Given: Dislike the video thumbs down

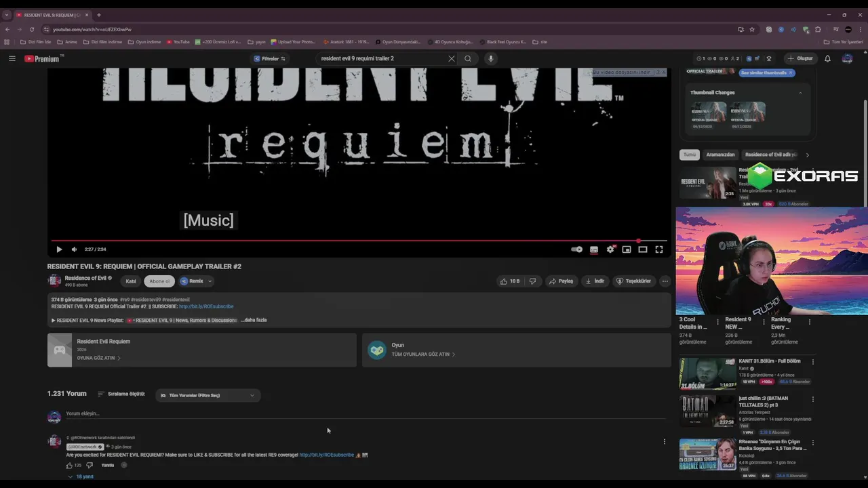Looking at the screenshot, I should 533,281.
